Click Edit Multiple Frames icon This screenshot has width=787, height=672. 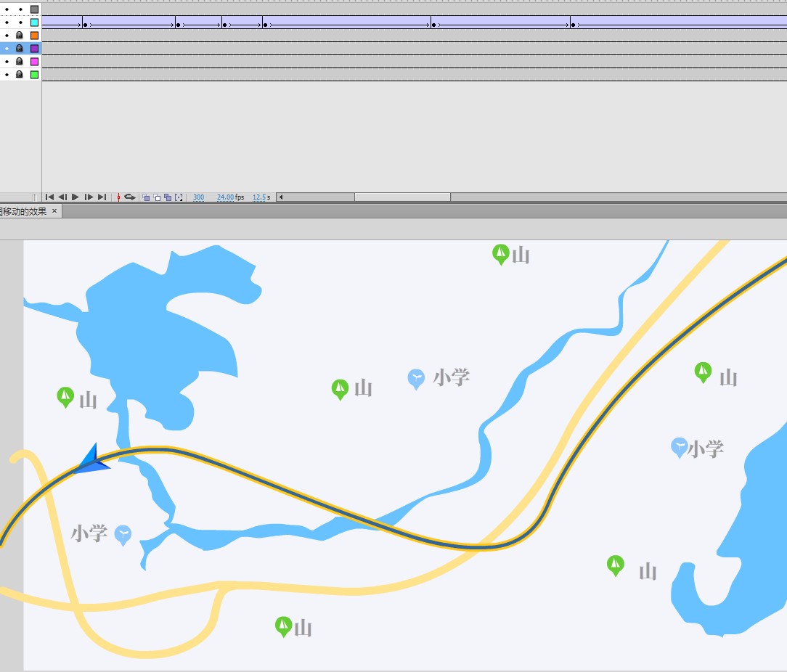point(168,197)
